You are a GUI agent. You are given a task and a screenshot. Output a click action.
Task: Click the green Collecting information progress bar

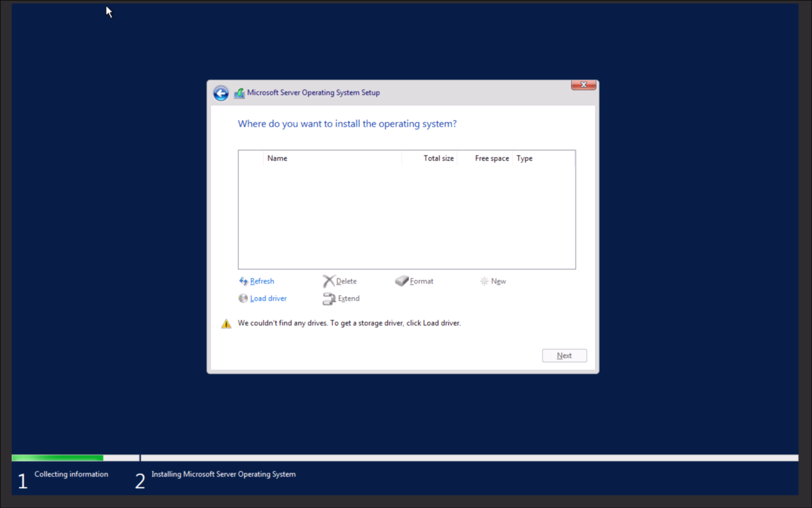pos(58,458)
